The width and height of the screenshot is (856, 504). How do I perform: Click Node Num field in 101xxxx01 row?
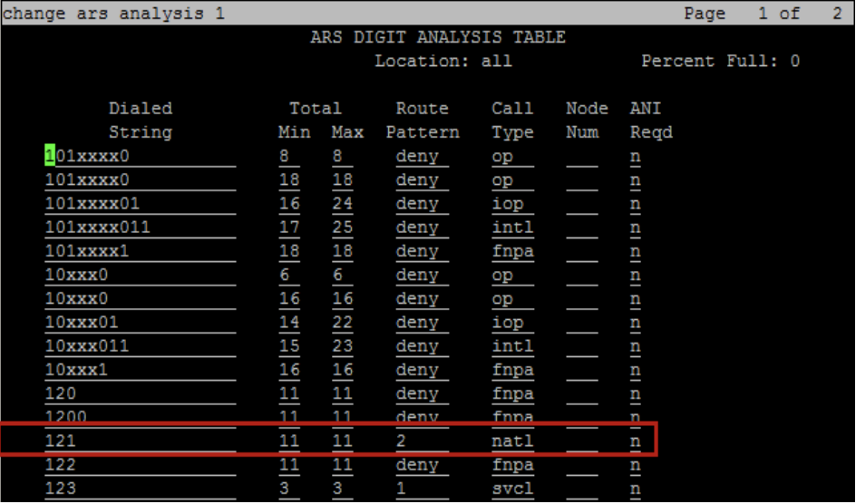tap(582, 204)
